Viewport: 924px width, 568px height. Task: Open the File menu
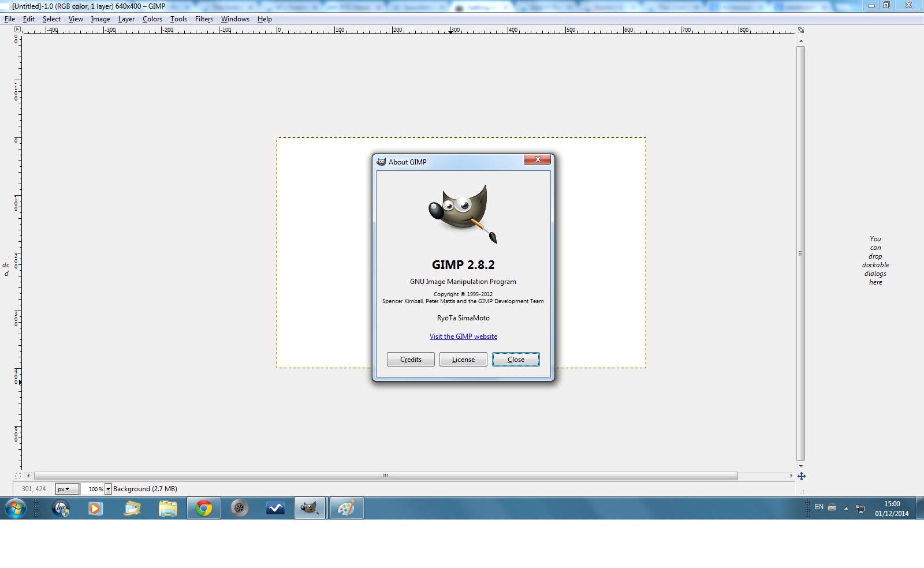pos(10,19)
